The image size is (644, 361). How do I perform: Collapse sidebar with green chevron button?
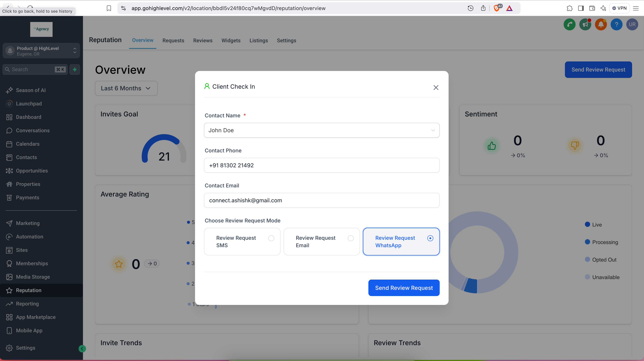(x=82, y=349)
